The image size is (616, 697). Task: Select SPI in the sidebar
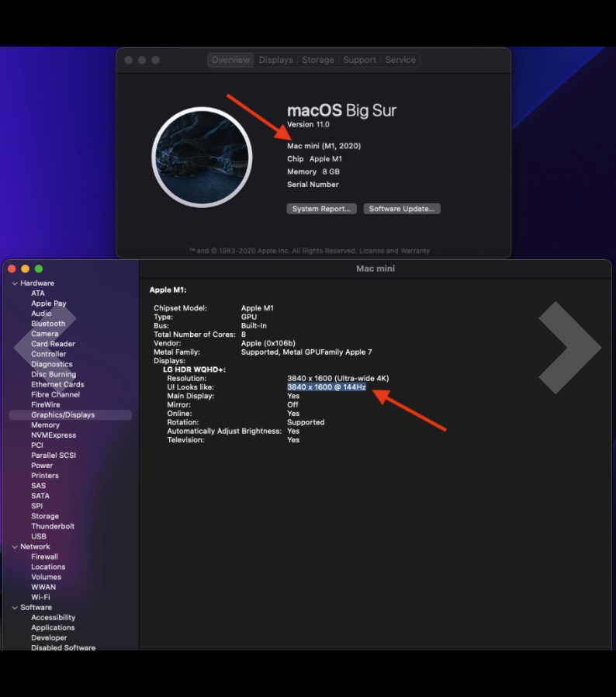(x=37, y=506)
